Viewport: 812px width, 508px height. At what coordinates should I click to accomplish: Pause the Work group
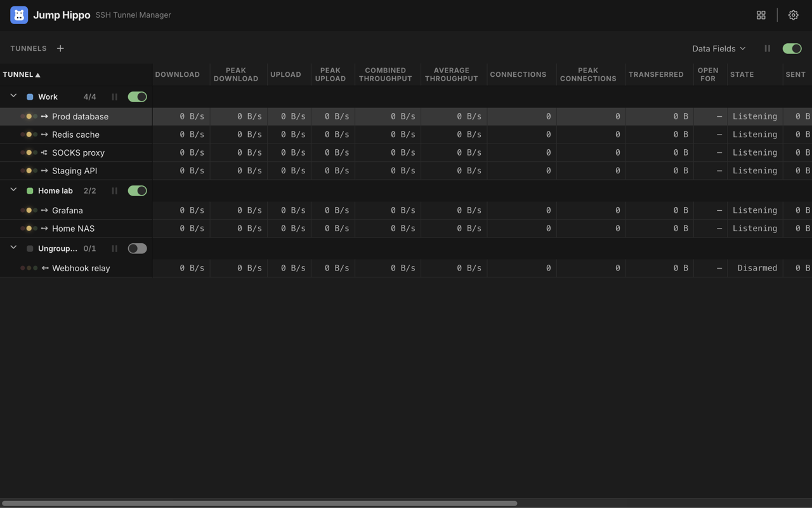[x=114, y=97]
